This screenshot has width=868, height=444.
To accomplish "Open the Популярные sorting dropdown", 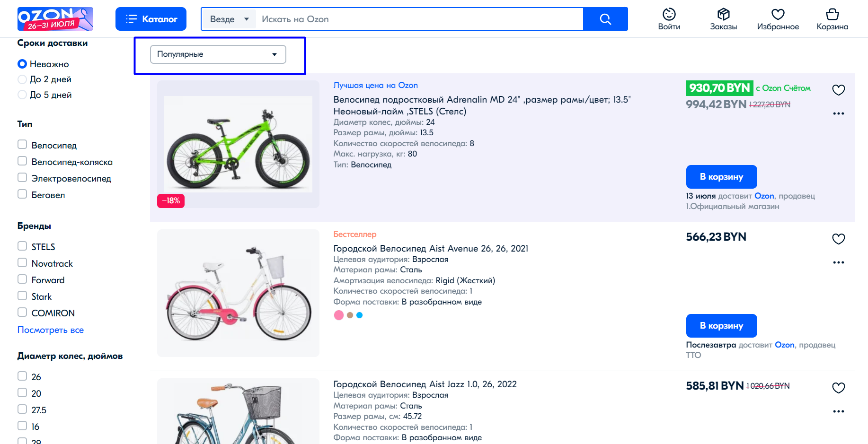I will point(218,54).
